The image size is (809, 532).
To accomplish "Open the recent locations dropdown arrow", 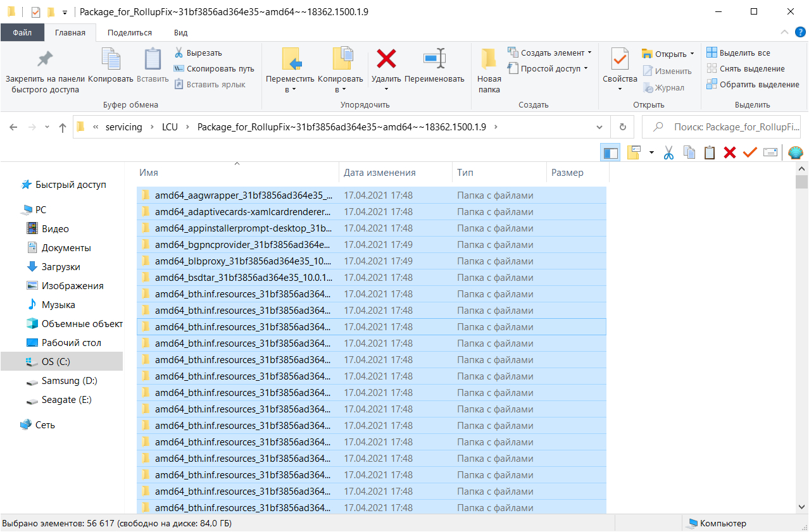I will (x=47, y=127).
